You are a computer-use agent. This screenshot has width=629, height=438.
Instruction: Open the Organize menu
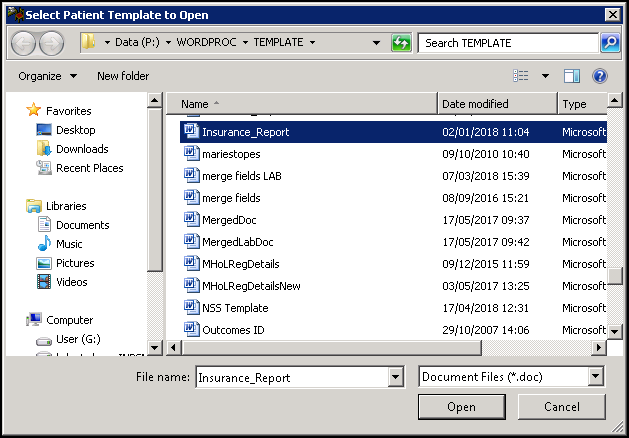click(47, 76)
